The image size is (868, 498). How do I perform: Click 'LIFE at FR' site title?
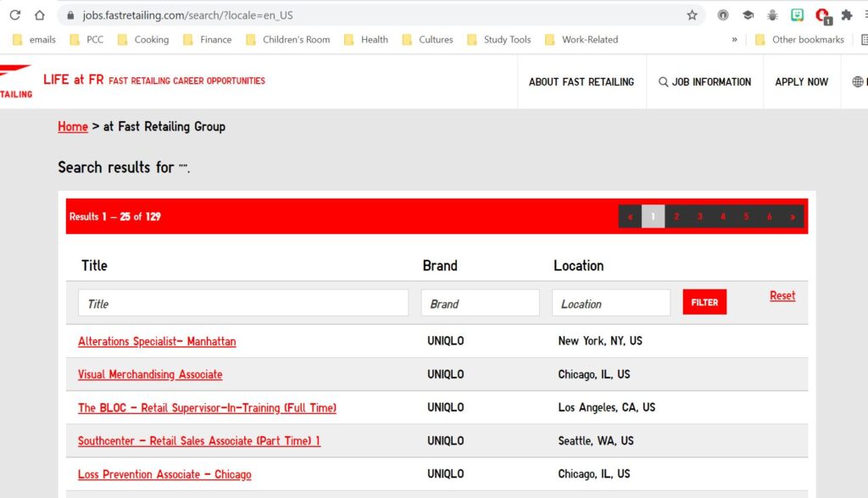point(74,80)
